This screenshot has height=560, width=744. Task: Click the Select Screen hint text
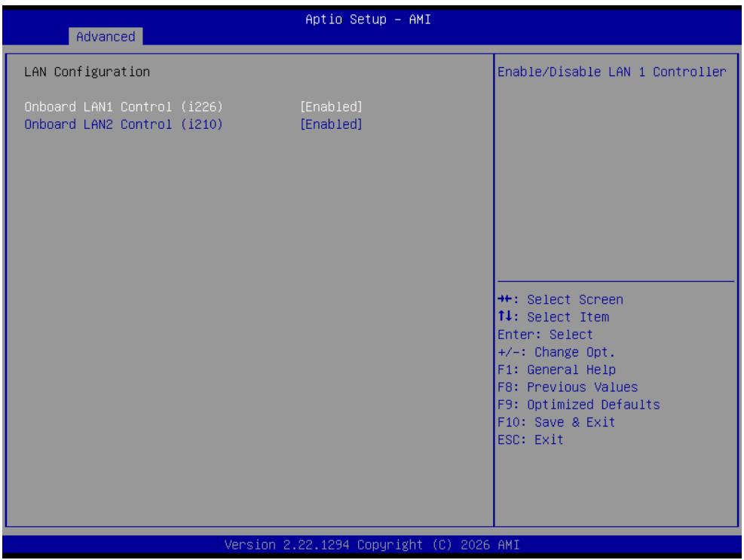click(575, 300)
